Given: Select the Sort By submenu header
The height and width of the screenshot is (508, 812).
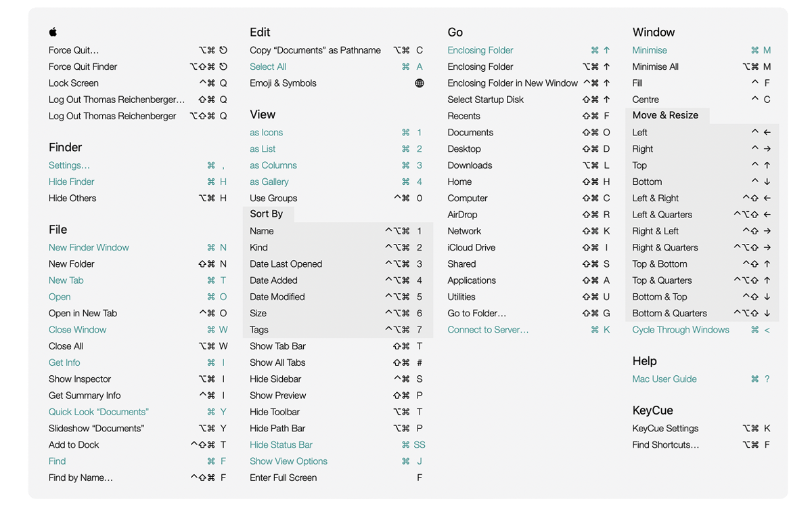Looking at the screenshot, I should tap(267, 214).
